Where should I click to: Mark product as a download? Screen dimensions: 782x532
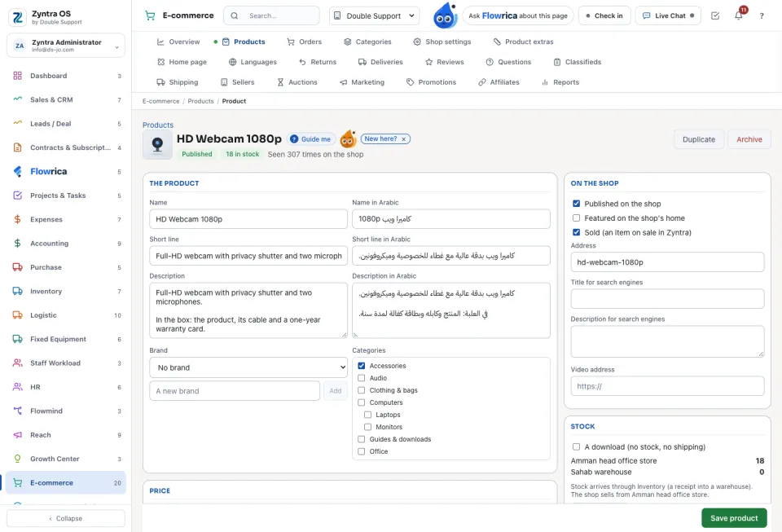point(577,446)
